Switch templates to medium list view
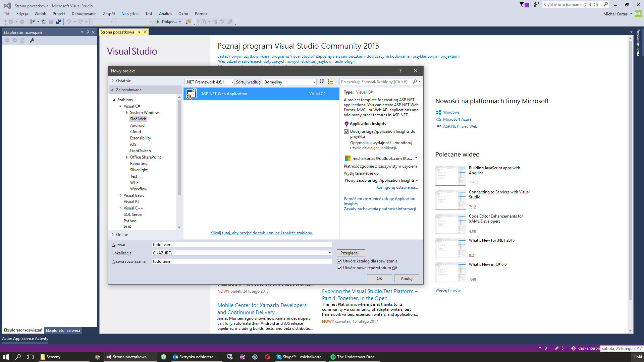 coord(330,82)
